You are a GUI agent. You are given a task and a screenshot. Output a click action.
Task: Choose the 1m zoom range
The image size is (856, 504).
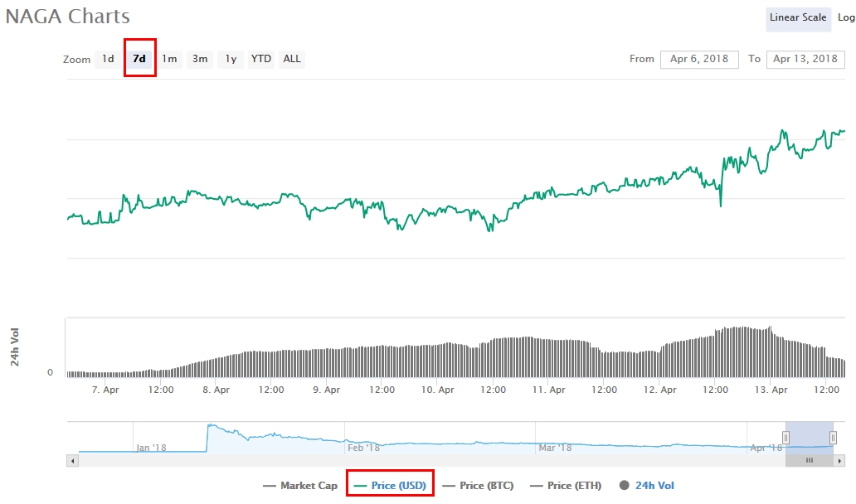click(x=169, y=59)
